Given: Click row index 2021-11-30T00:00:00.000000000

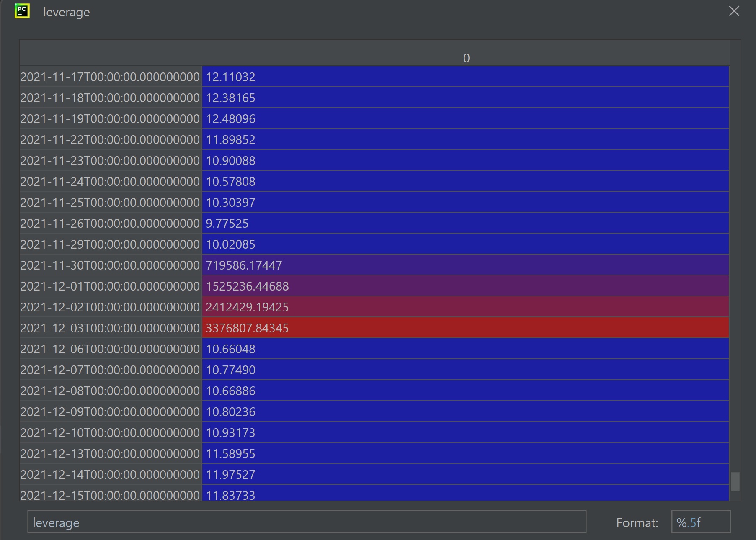Looking at the screenshot, I should pos(111,265).
